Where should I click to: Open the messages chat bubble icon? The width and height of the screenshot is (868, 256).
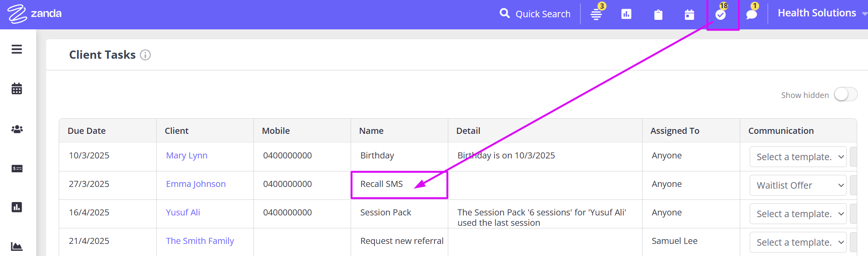pos(751,15)
